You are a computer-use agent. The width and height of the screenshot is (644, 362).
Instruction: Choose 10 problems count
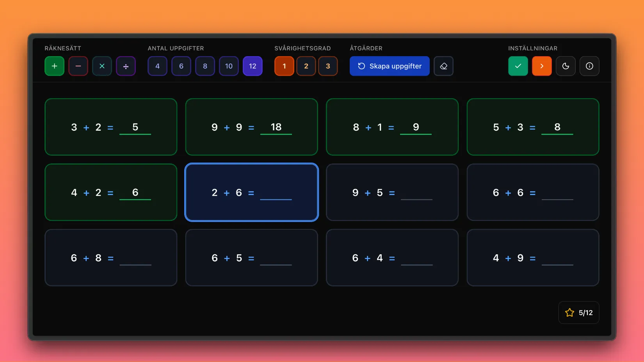(229, 66)
